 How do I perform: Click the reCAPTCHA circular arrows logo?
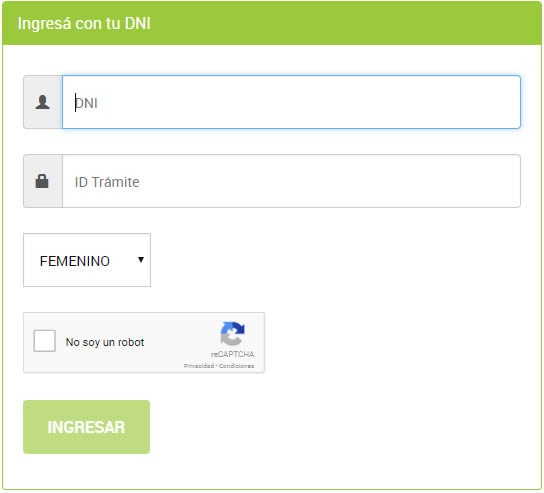pos(232,333)
